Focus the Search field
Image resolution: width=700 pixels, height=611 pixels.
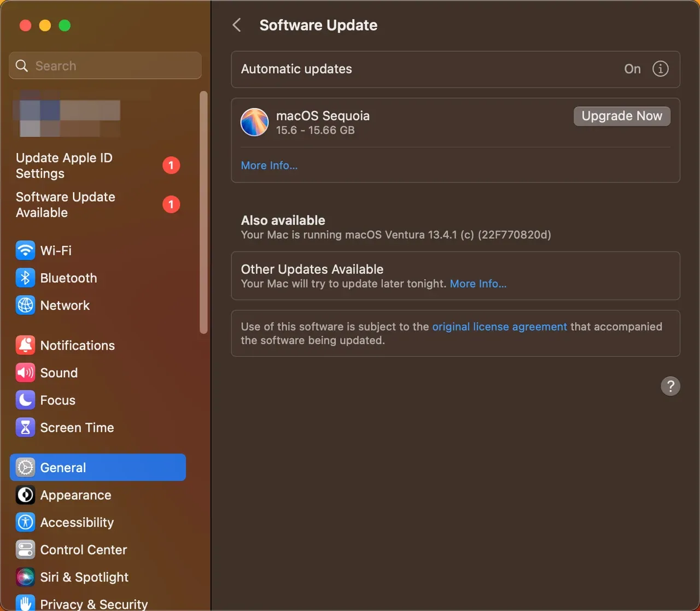point(106,66)
